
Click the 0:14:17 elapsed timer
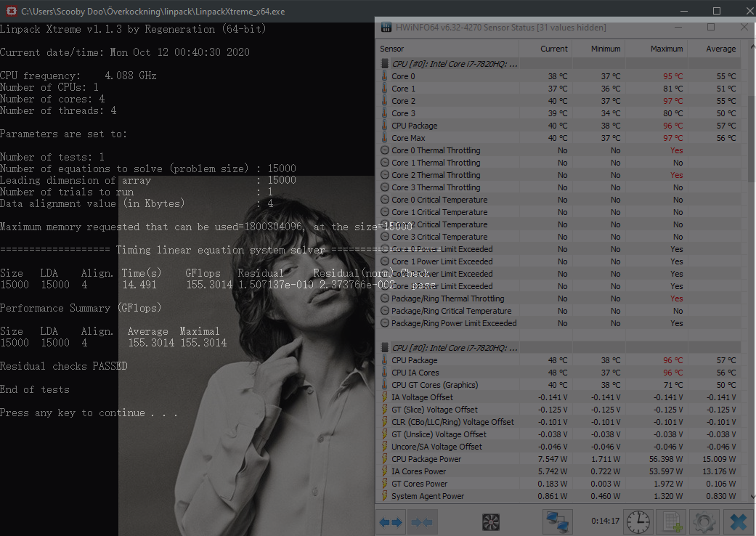pyautogui.click(x=605, y=521)
